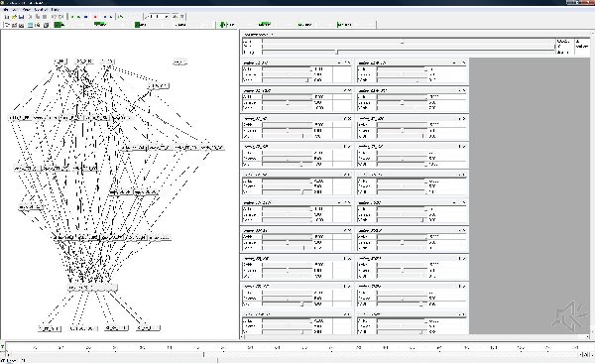The height and width of the screenshot is (364, 595).
Task: Click the leftmost icon of the second toolbar row
Action: pyautogui.click(x=7, y=25)
